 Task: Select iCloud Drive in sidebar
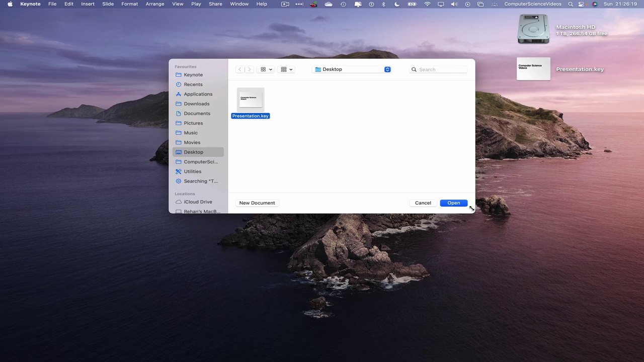pyautogui.click(x=198, y=202)
